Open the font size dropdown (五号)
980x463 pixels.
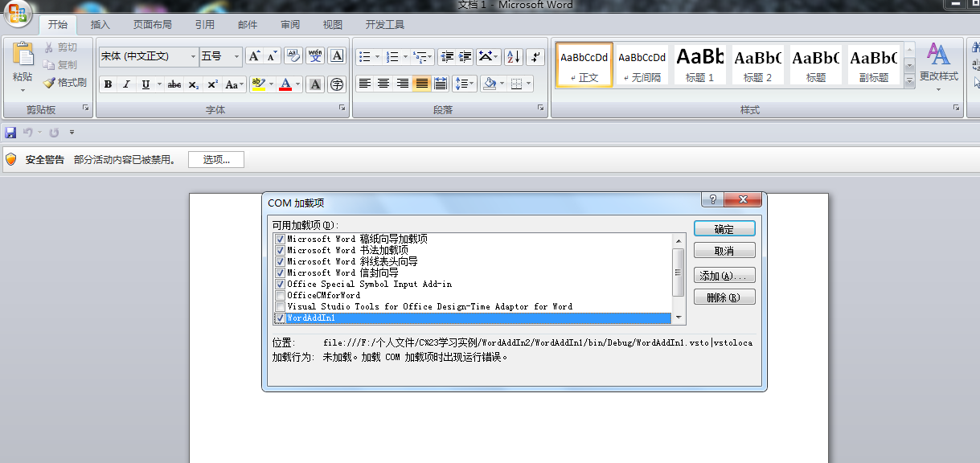tap(236, 56)
